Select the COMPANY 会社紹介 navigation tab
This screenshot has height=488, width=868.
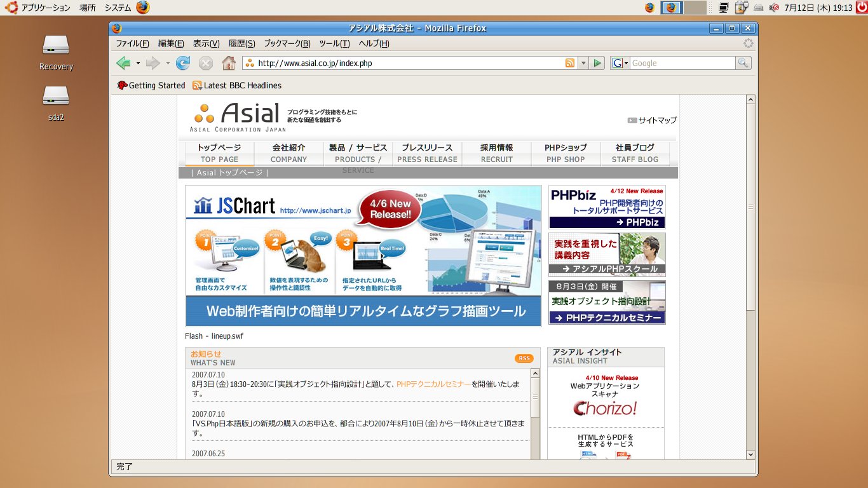(x=288, y=153)
